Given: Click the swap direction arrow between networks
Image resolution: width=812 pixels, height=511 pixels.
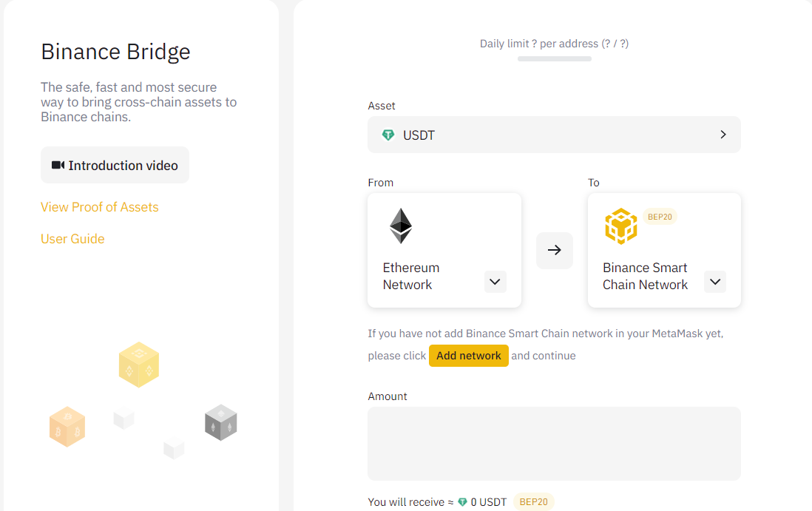Looking at the screenshot, I should [554, 250].
